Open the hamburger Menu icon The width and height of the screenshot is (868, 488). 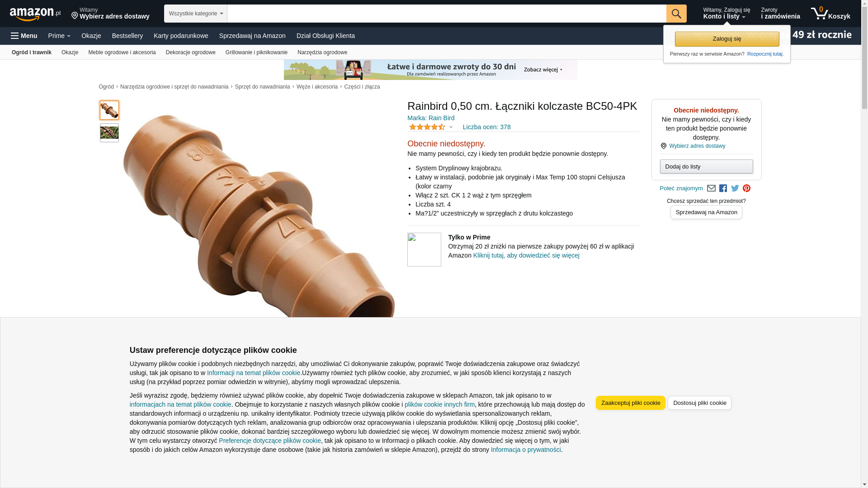pos(24,36)
